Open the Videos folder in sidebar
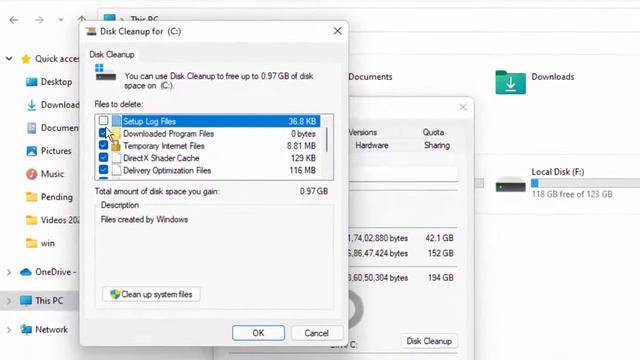640x360 pixels. tap(60, 220)
